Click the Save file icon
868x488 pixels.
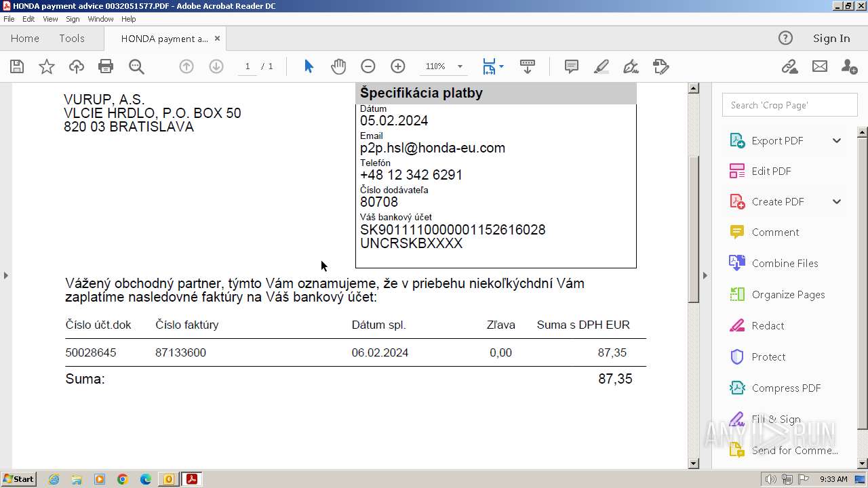click(x=17, y=66)
